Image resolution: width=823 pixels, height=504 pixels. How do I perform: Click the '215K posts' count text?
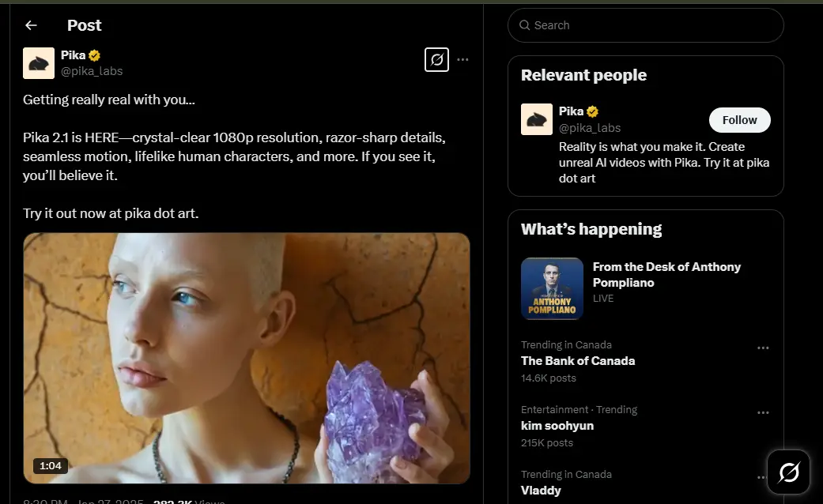tap(547, 443)
